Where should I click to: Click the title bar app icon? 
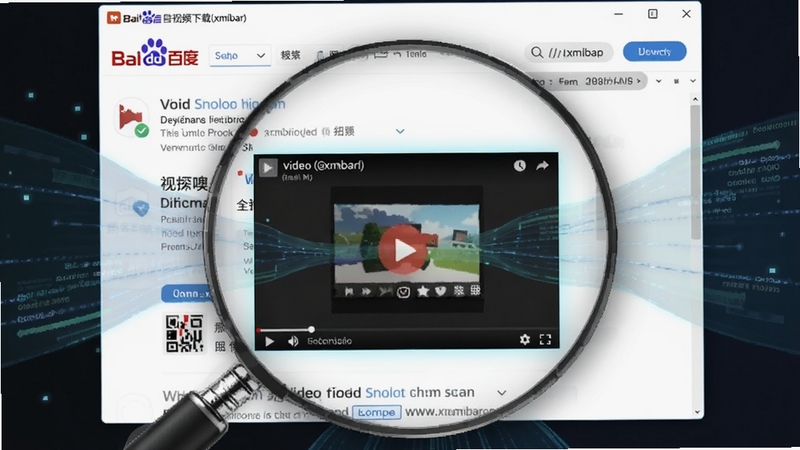113,18
